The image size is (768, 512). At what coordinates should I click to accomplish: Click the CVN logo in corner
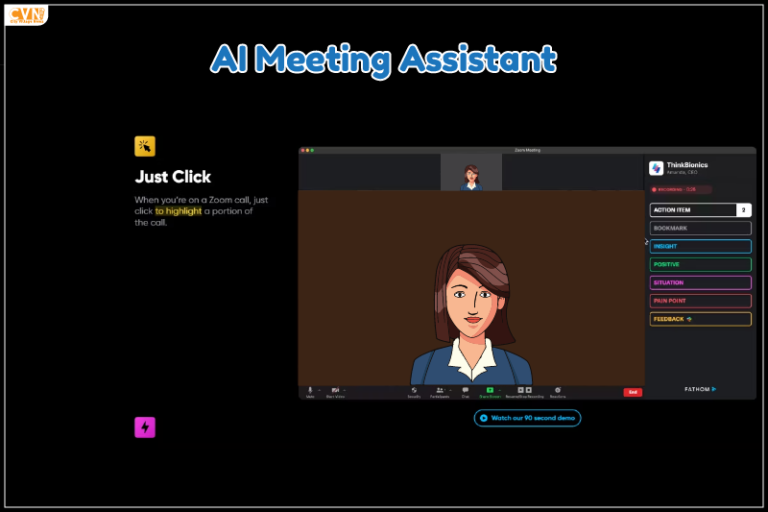point(26,15)
